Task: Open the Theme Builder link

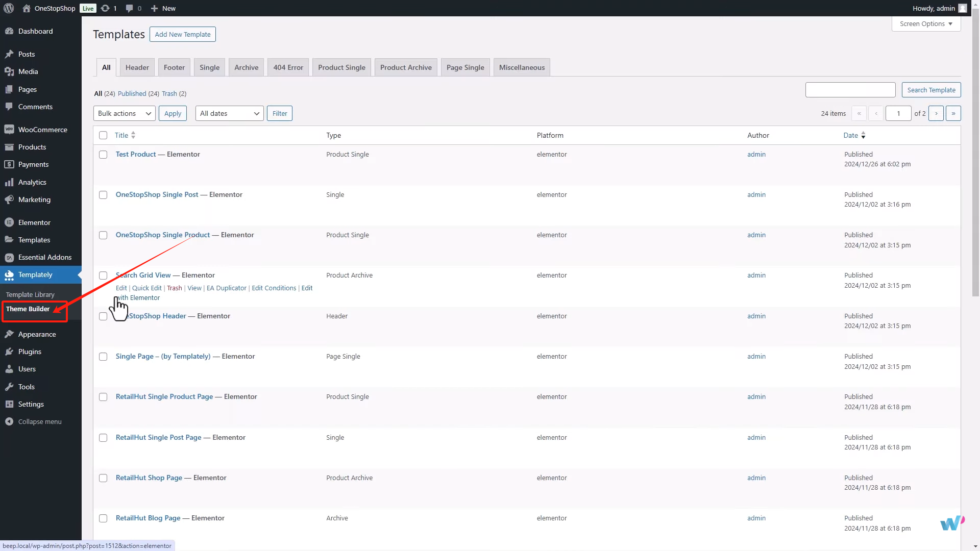Action: point(28,309)
